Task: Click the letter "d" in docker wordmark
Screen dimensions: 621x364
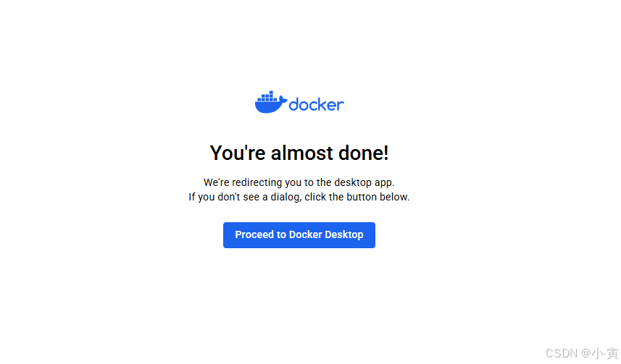Action: [294, 104]
